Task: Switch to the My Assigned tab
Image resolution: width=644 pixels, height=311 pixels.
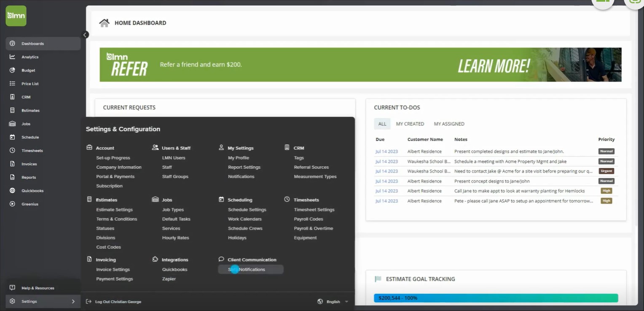Action: click(449, 124)
